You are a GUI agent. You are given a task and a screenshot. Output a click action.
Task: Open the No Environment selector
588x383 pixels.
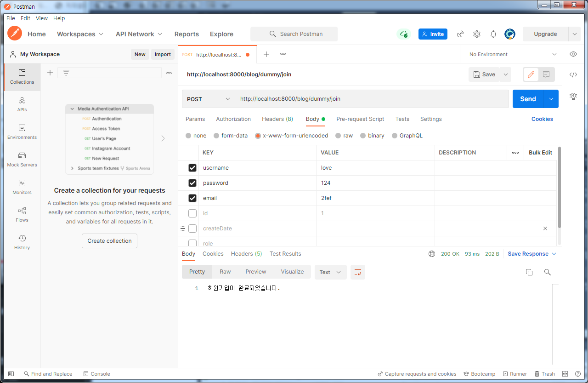(x=513, y=54)
